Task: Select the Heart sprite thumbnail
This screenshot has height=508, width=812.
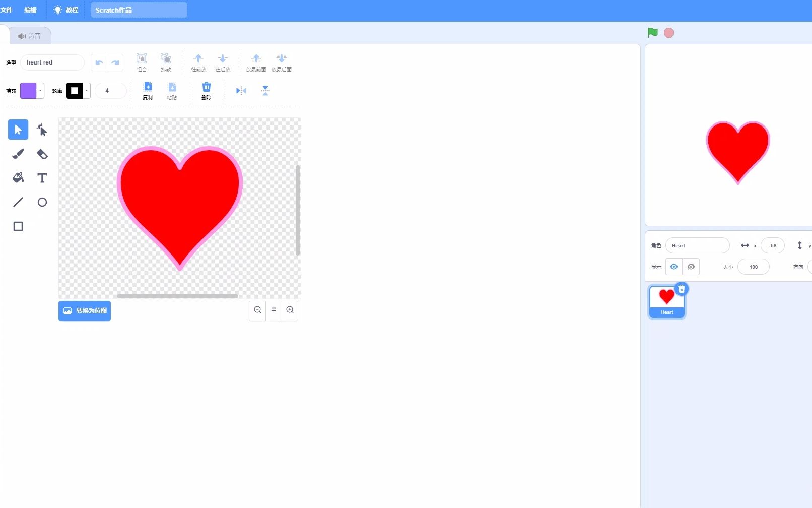Action: click(x=667, y=302)
